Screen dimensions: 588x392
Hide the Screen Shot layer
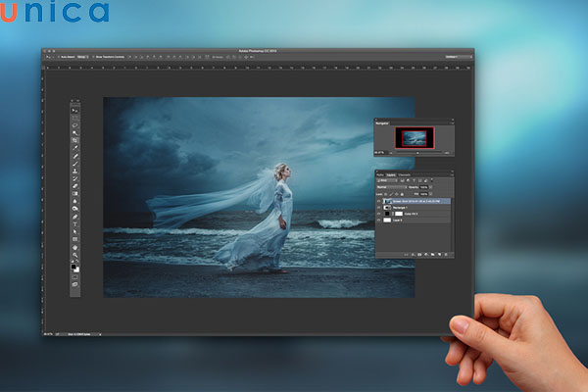(x=378, y=201)
